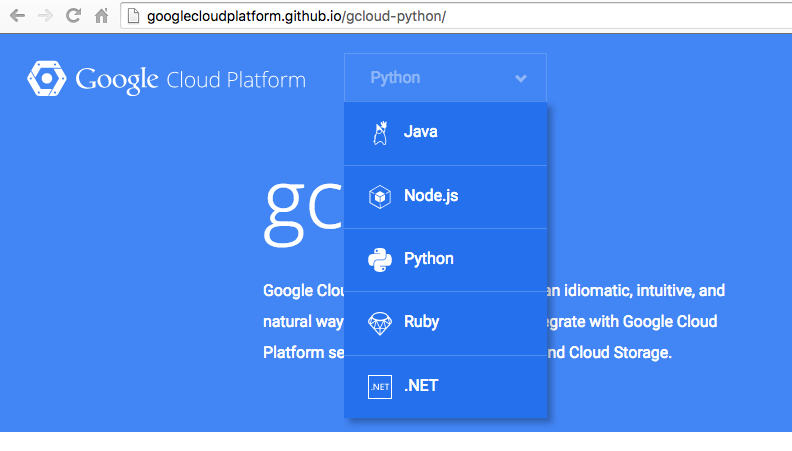Collapse the Python language selector dropdown

pos(446,78)
